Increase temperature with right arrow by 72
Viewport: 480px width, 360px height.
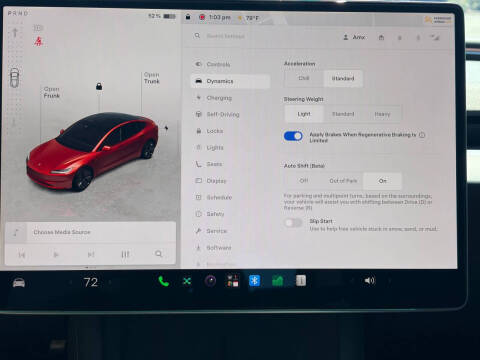click(x=110, y=282)
